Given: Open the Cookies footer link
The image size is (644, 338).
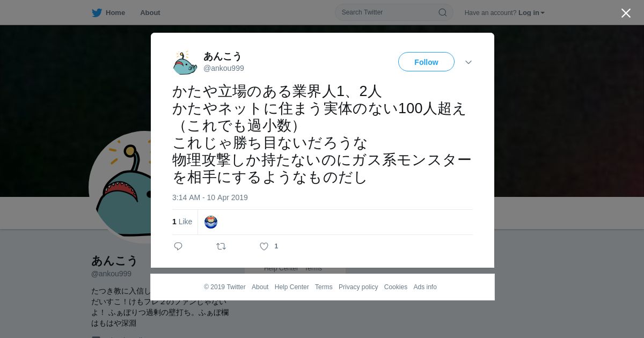Looking at the screenshot, I should [x=396, y=287].
